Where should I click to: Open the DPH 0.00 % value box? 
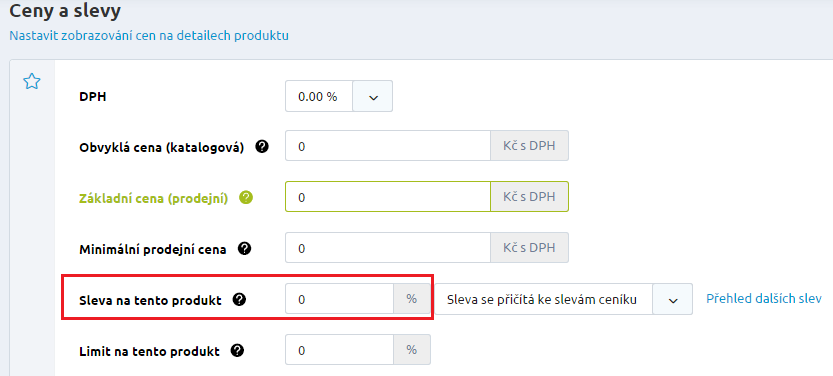point(319,97)
